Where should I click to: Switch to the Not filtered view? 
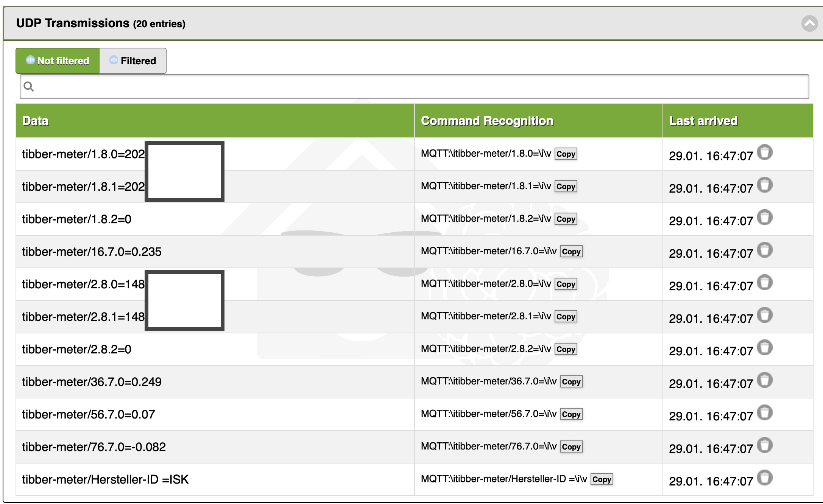click(58, 61)
